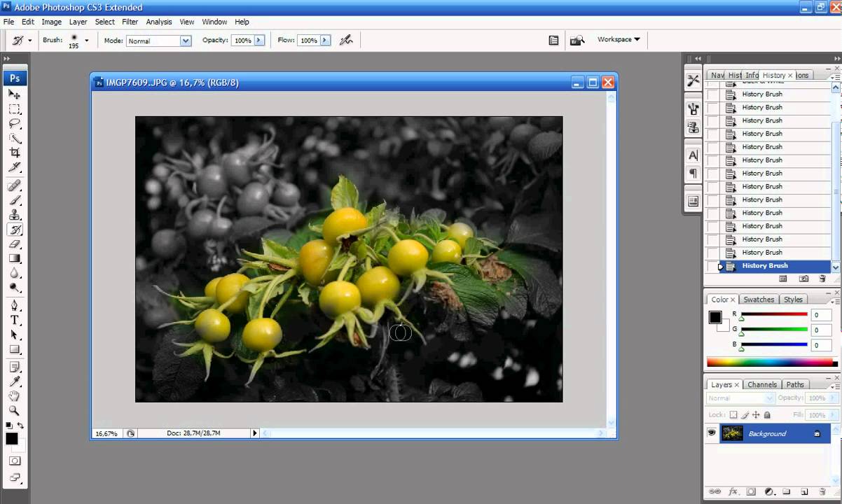This screenshot has height=504, width=842.
Task: Select the Zoom tool
Action: pos(14,412)
